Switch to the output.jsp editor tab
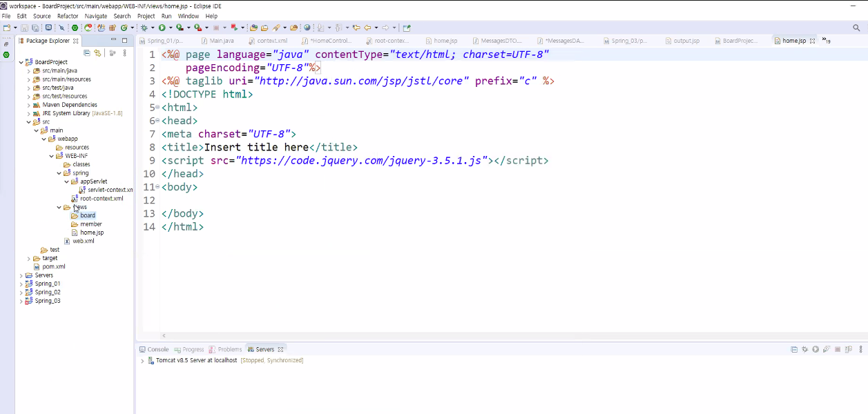 click(x=682, y=41)
